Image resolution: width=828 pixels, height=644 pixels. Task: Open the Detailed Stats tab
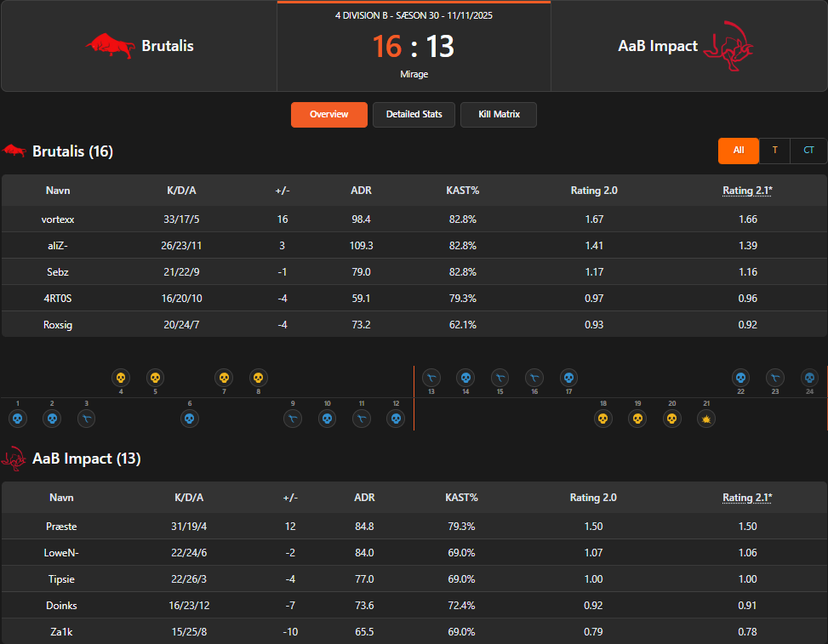pyautogui.click(x=414, y=115)
